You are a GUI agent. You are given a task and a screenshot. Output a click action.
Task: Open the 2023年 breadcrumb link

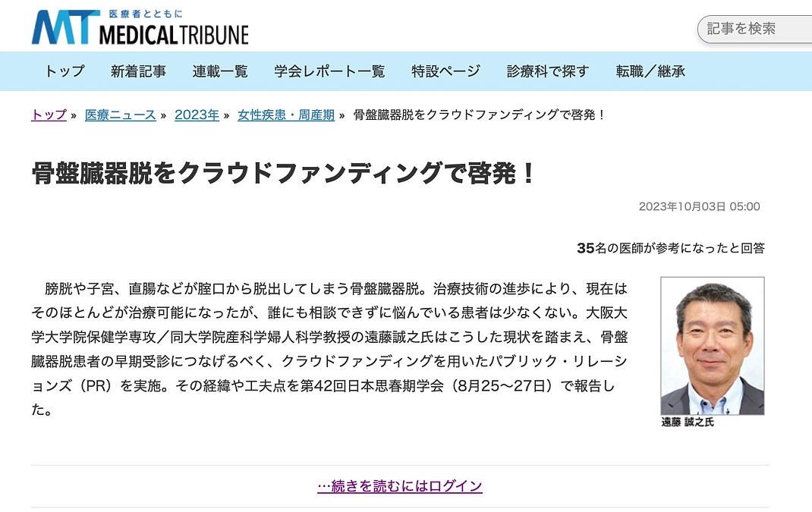point(197,115)
